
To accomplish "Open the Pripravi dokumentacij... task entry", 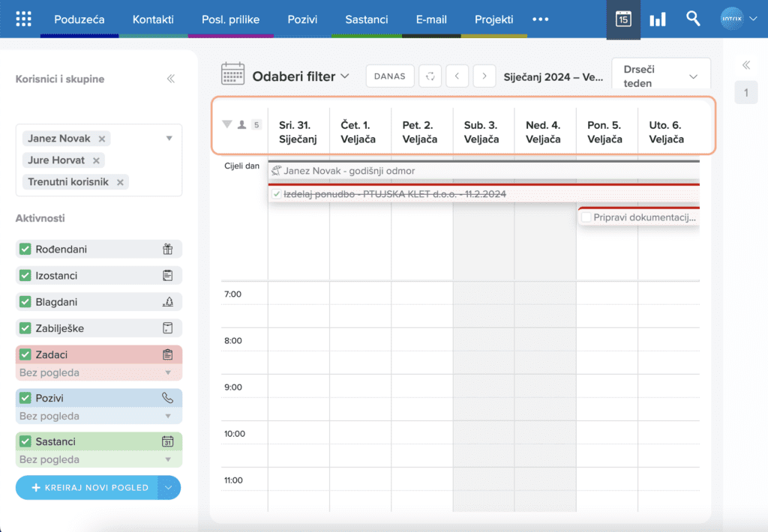I will [643, 217].
